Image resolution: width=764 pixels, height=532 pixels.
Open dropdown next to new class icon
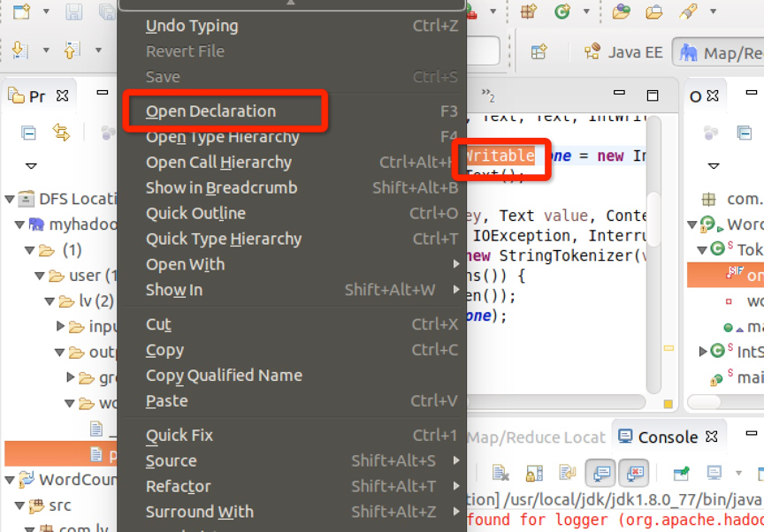pyautogui.click(x=586, y=11)
